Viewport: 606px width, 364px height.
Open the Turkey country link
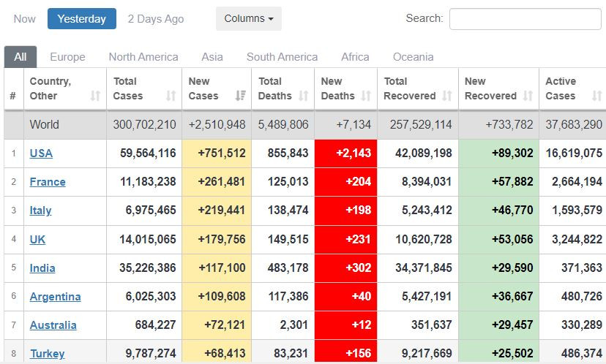click(47, 353)
